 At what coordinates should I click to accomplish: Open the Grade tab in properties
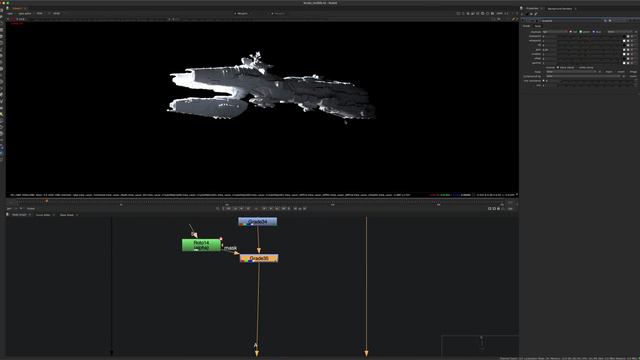[x=526, y=26]
